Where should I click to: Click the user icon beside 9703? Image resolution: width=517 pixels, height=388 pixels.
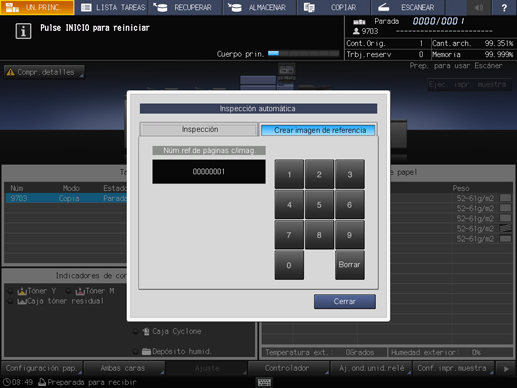(356, 31)
